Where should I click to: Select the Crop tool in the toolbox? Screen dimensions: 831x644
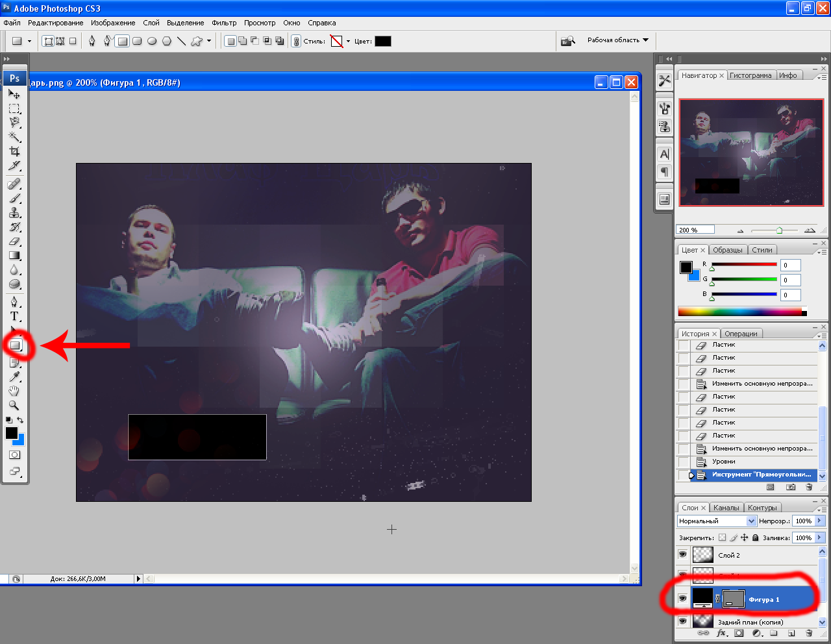(x=14, y=151)
